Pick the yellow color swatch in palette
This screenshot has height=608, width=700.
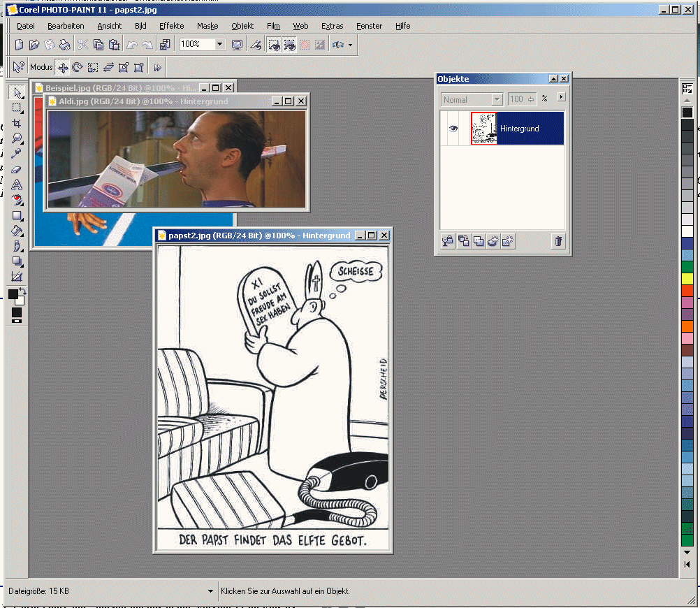tap(687, 279)
